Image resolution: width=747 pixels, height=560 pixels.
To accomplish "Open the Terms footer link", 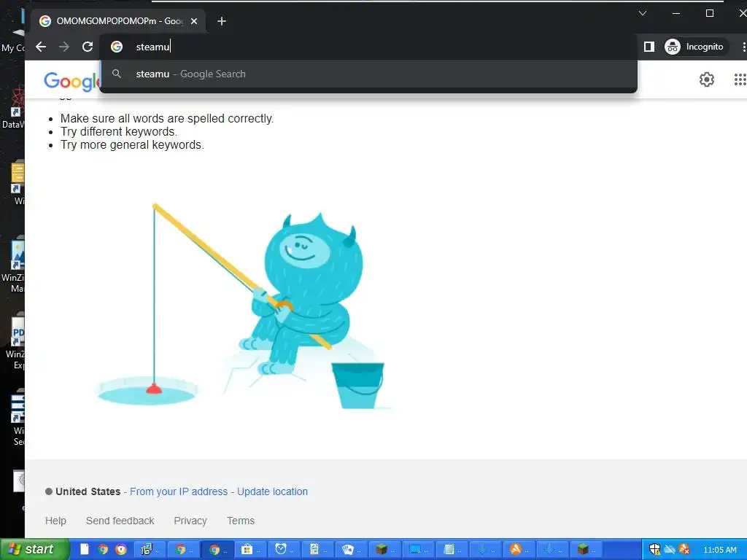I will (241, 521).
